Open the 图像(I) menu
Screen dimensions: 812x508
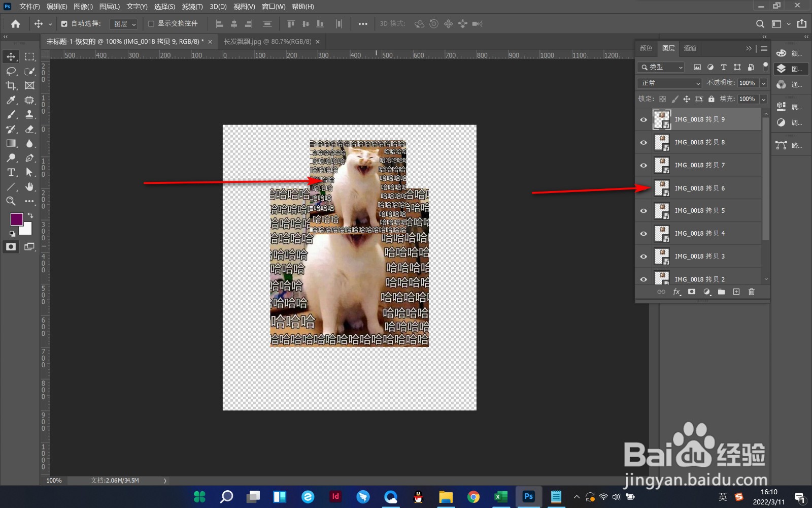pyautogui.click(x=83, y=7)
